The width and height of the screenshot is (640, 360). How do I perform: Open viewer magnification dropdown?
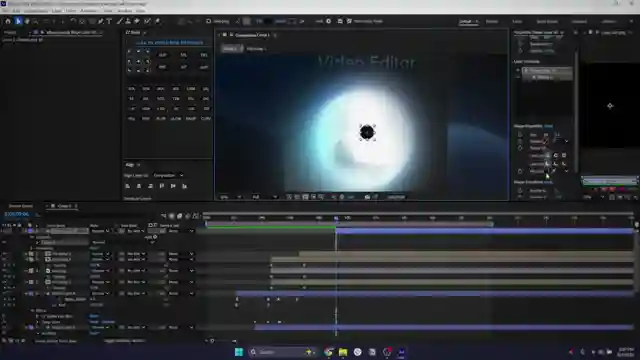[230, 197]
